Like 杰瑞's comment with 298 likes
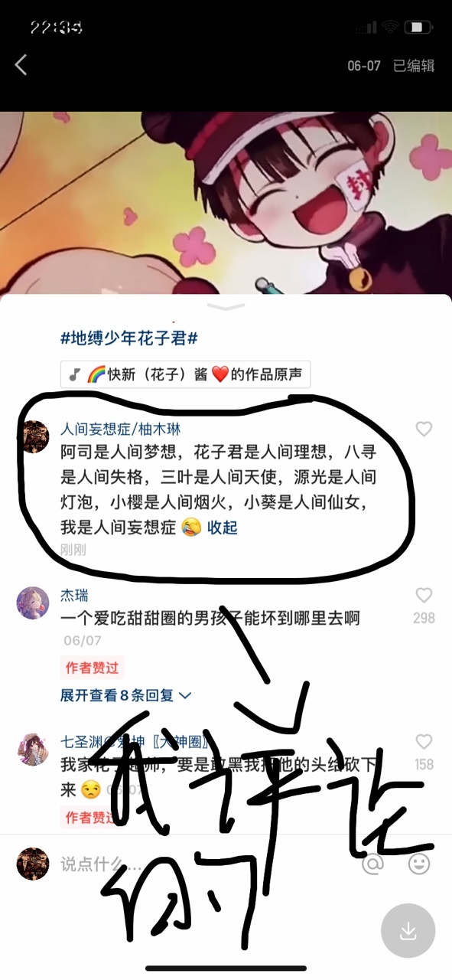 point(424,595)
